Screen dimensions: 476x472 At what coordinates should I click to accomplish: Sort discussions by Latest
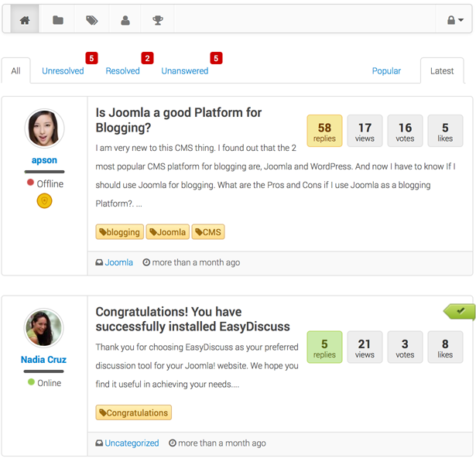pos(442,70)
